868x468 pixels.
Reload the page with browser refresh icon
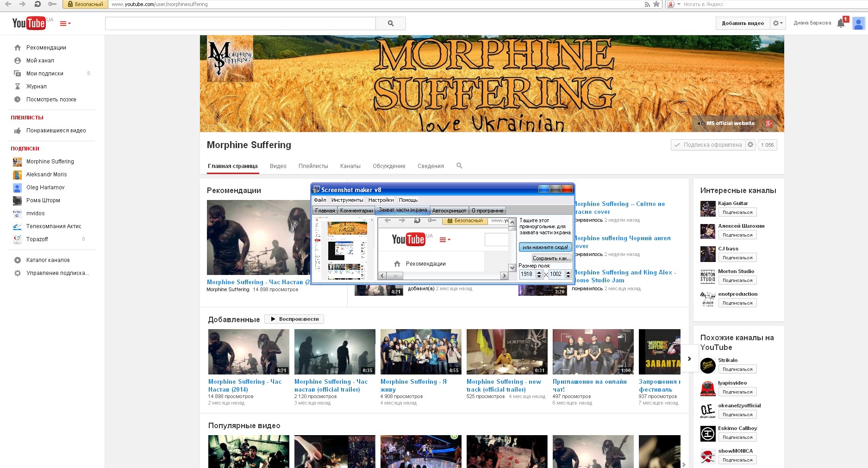pyautogui.click(x=37, y=4)
